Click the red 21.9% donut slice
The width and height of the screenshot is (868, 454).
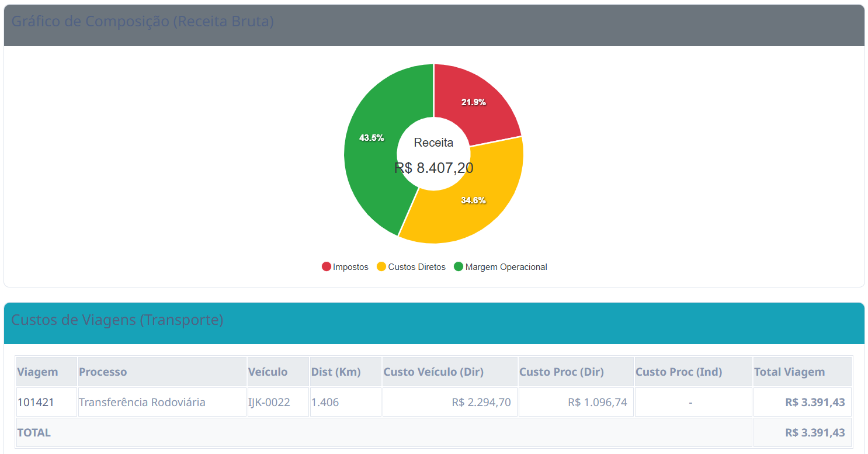(473, 102)
